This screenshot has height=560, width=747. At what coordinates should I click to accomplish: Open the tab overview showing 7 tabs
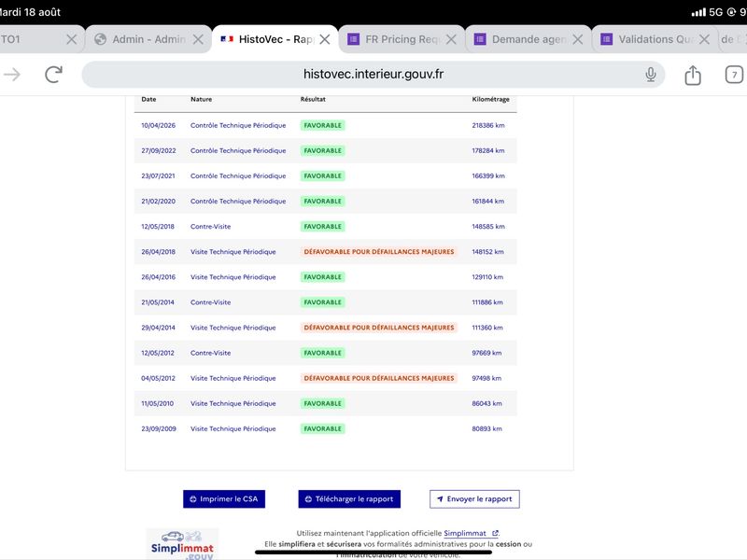734,75
